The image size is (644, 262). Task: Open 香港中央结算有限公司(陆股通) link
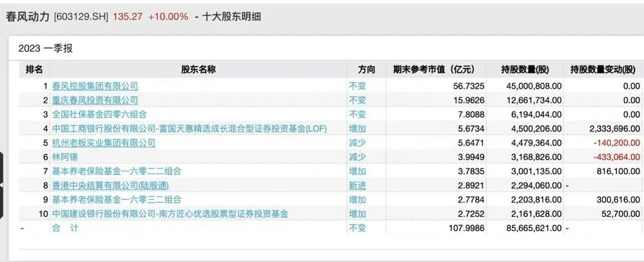coord(112,185)
